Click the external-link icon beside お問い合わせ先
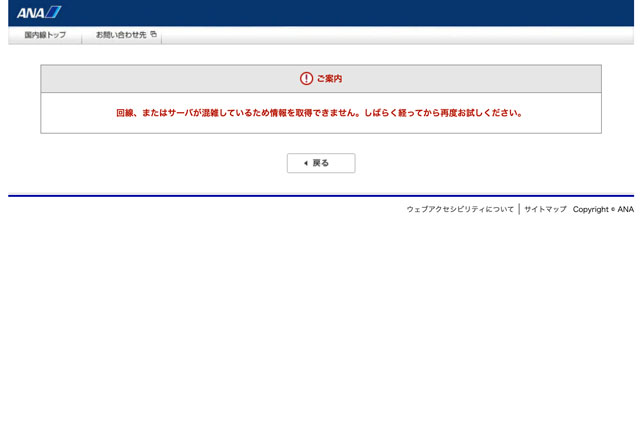The height and width of the screenshot is (427, 640). 153,35
